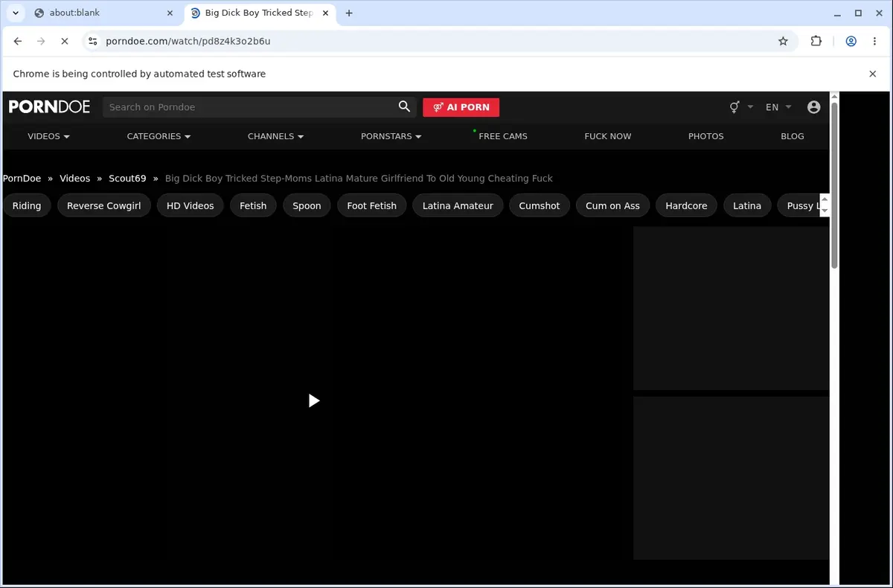
Task: Select the orientation gender symbol icon
Action: coord(734,107)
